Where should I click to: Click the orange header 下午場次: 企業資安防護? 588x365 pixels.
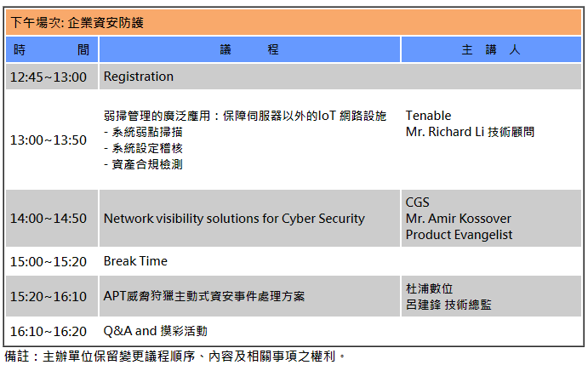pyautogui.click(x=294, y=22)
